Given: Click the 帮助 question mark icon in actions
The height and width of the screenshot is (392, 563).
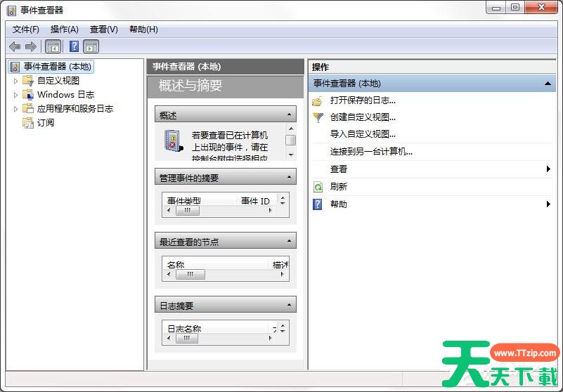Looking at the screenshot, I should 318,204.
